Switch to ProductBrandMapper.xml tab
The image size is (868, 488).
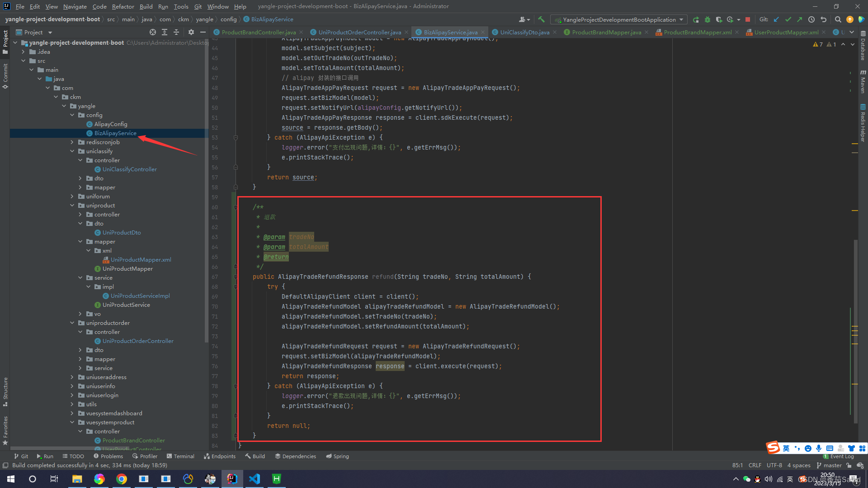[x=698, y=32]
